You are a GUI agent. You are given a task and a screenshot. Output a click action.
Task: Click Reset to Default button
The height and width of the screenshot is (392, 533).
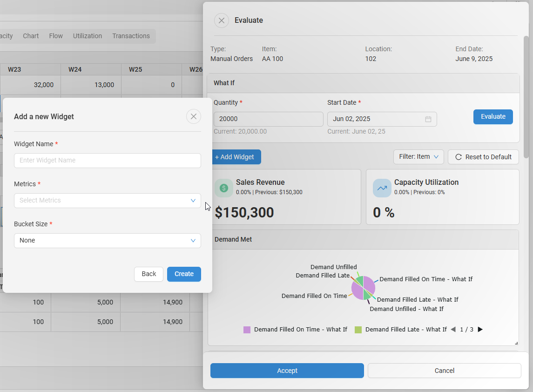[483, 157]
